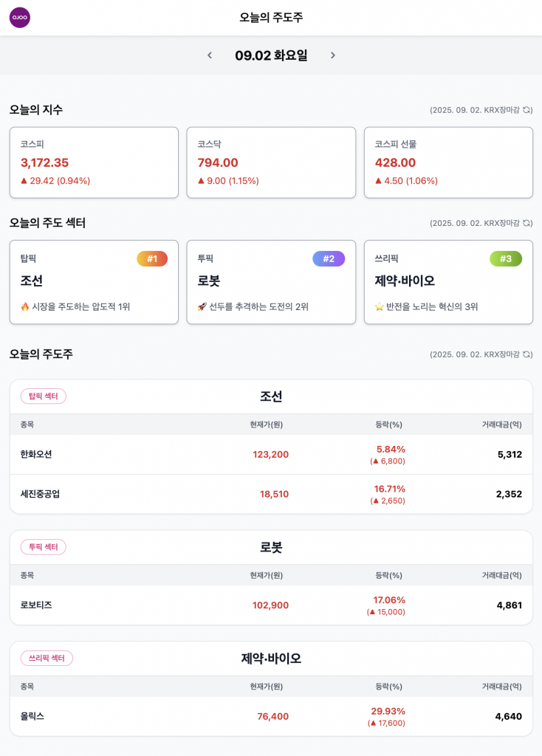The image size is (542, 756).
Task: Open the 코스닥 index card
Action: 271,162
